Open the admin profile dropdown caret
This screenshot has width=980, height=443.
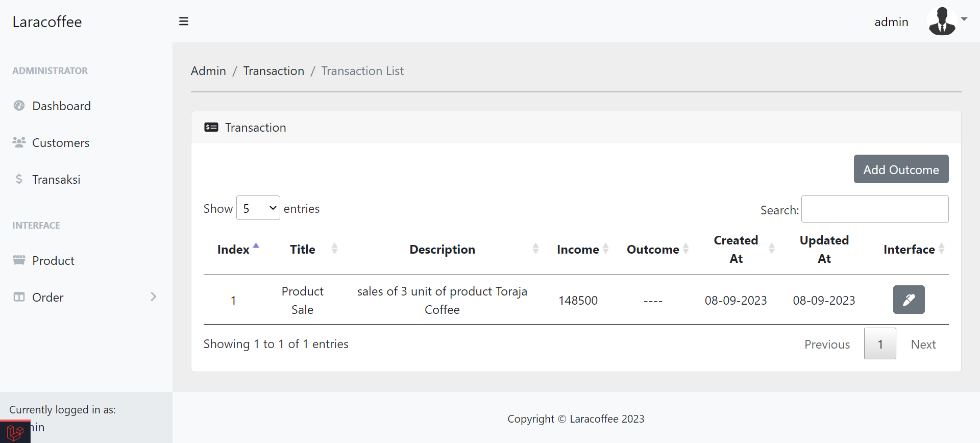[x=964, y=19]
